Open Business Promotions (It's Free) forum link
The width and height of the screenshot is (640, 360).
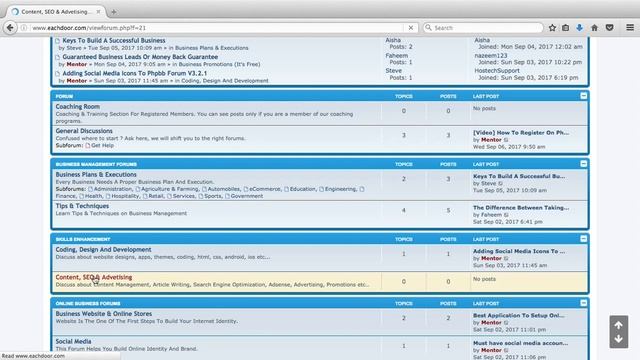pos(219,64)
